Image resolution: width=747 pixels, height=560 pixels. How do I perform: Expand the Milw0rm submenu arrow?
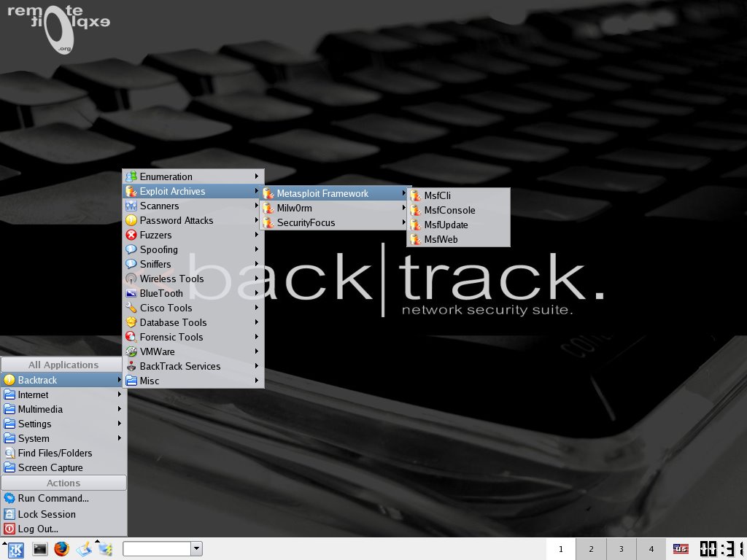coord(403,208)
